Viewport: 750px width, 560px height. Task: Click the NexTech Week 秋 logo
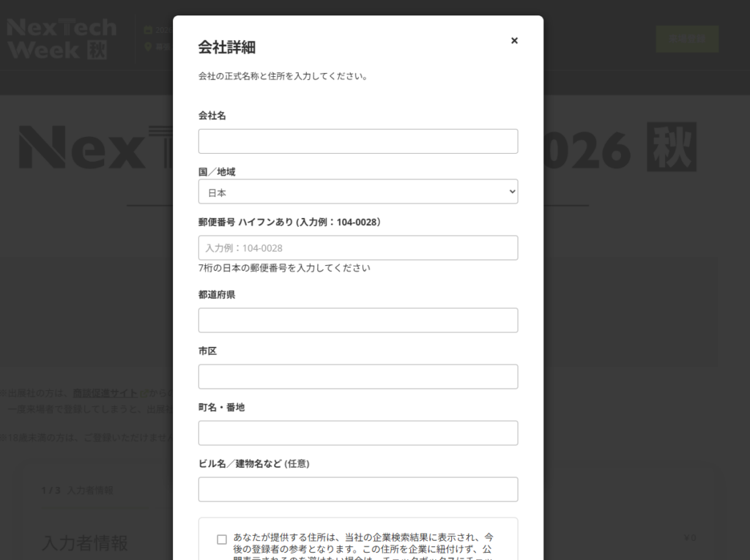pyautogui.click(x=62, y=39)
